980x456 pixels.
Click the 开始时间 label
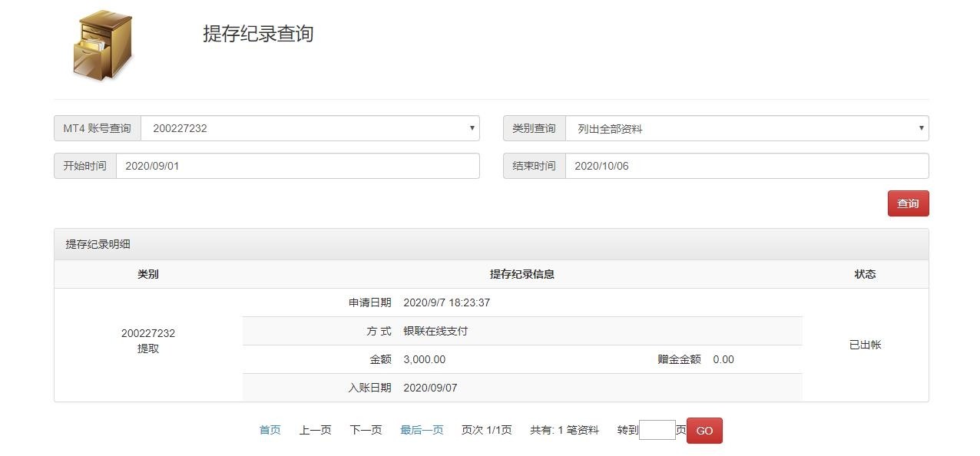(x=85, y=166)
